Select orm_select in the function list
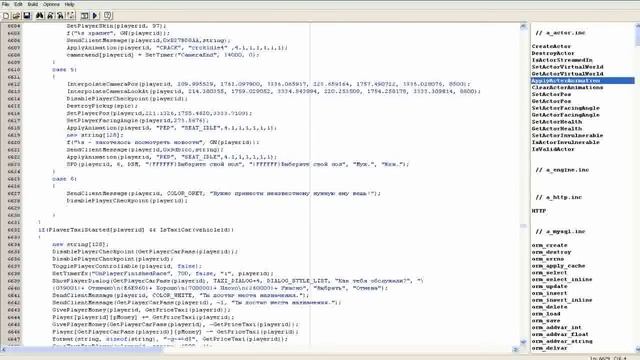Image resolution: width=640 pixels, height=360 pixels. (549, 273)
